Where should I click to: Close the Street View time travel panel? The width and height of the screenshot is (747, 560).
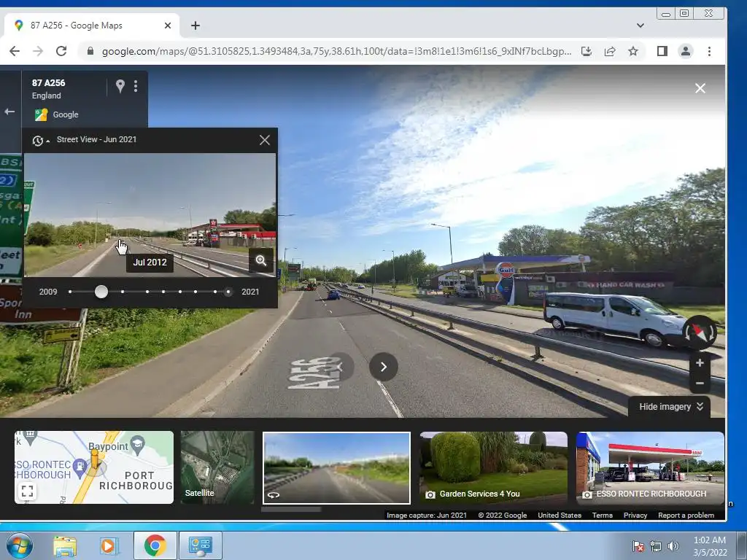(265, 140)
